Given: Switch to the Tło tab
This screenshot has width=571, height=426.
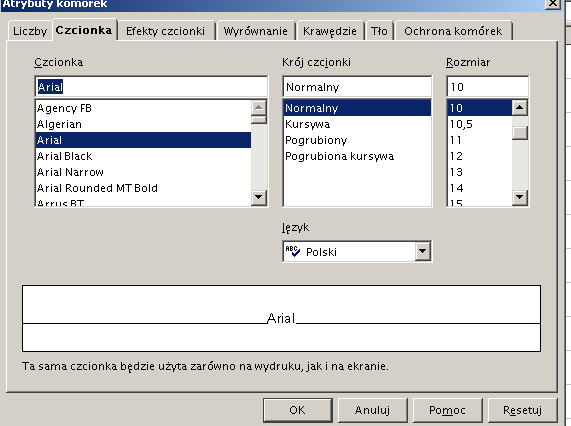Looking at the screenshot, I should [379, 31].
